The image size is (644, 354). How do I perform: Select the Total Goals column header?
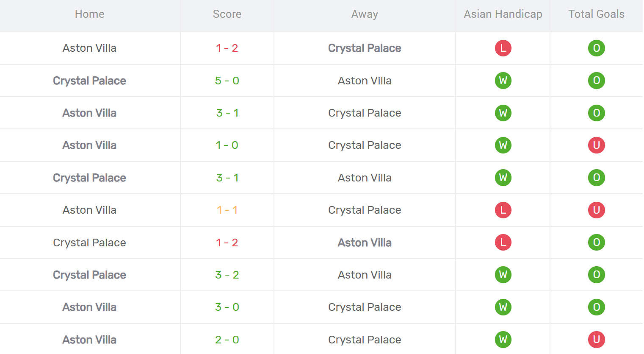(x=596, y=14)
